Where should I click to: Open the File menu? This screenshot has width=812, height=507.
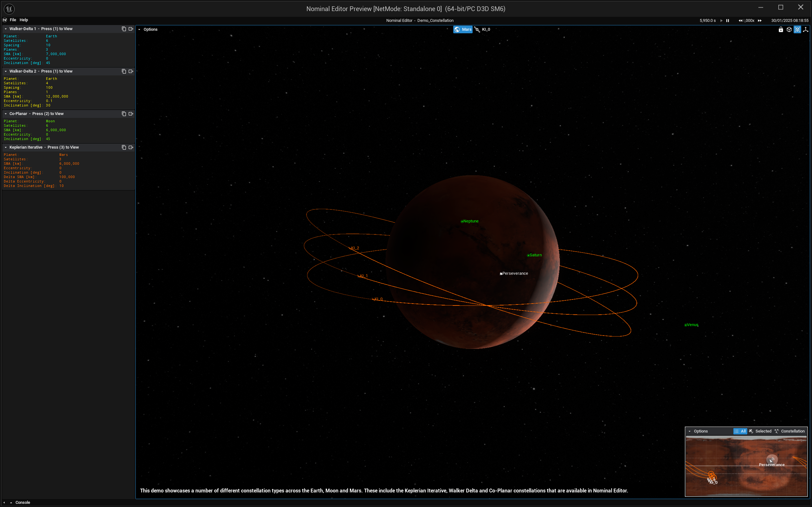13,20
